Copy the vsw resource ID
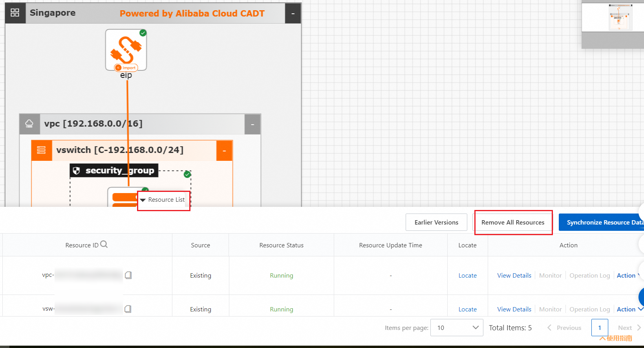Viewport: 644px width, 348px height. click(x=128, y=309)
